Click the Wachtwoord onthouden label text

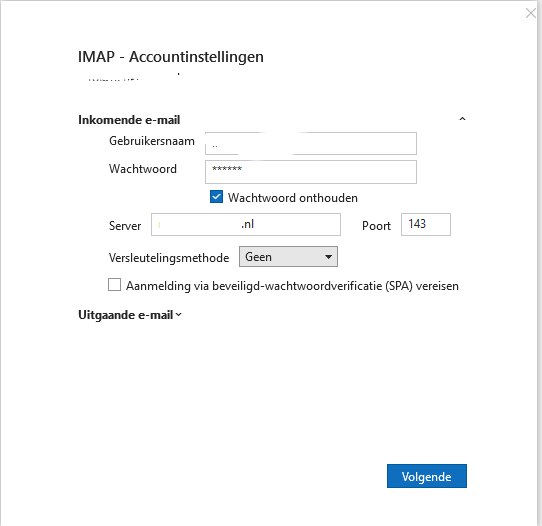pyautogui.click(x=292, y=198)
